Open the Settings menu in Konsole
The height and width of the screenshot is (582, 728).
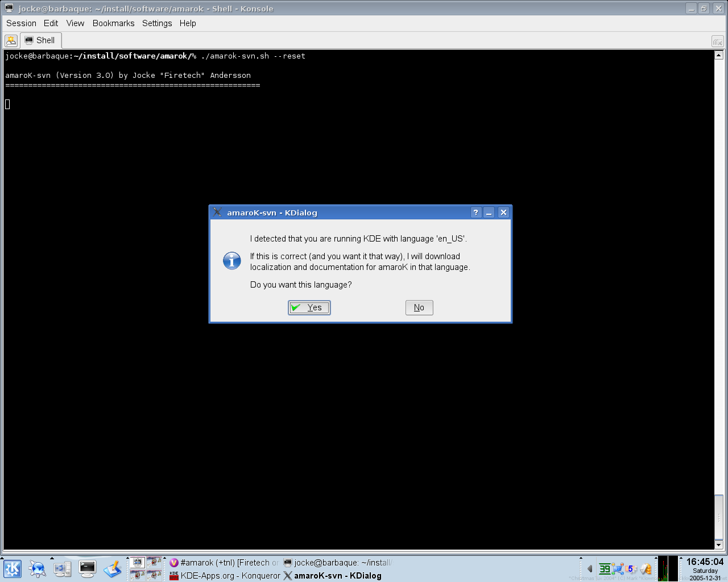(x=157, y=23)
